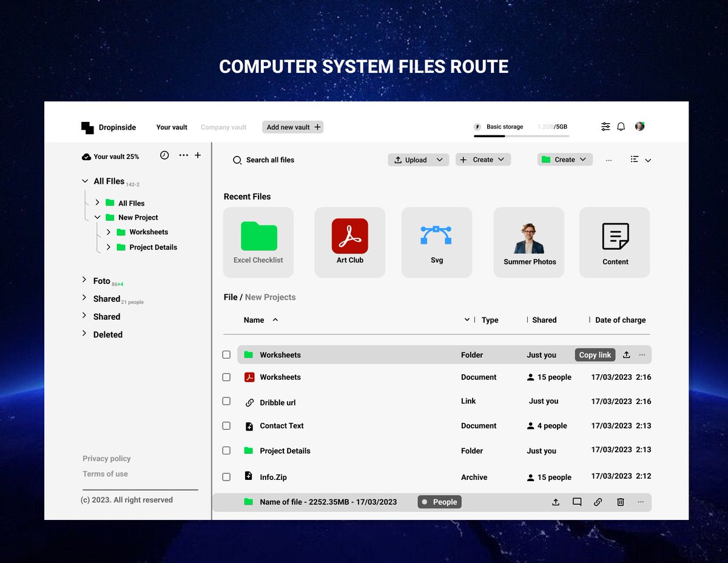Image resolution: width=728 pixels, height=563 pixels.
Task: Switch to the Company vault tab
Action: (x=223, y=127)
